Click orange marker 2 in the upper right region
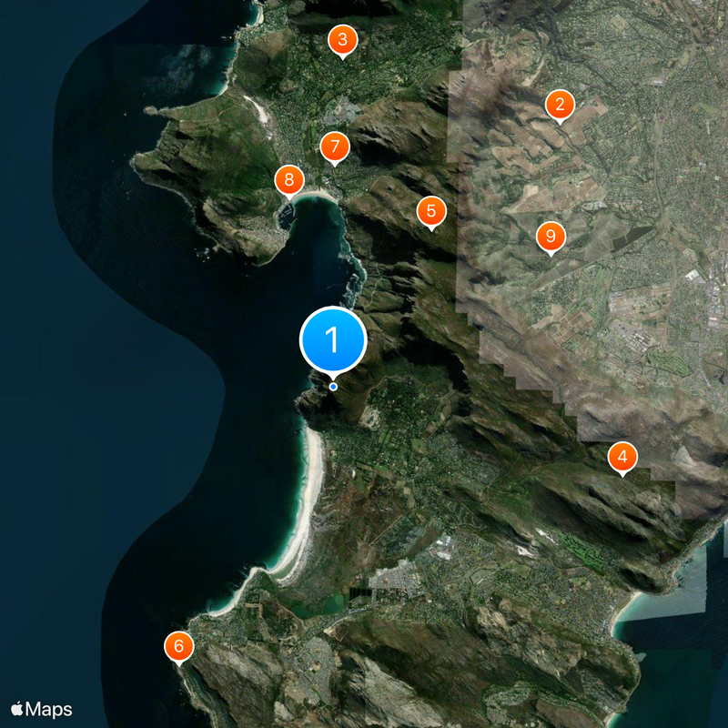Image resolution: width=728 pixels, height=728 pixels. 561,105
